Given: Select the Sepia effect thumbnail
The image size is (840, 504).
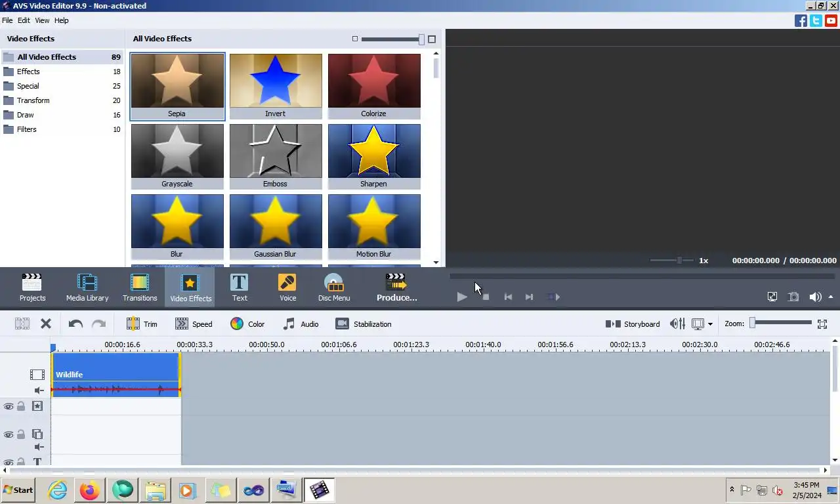Looking at the screenshot, I should [x=177, y=87].
